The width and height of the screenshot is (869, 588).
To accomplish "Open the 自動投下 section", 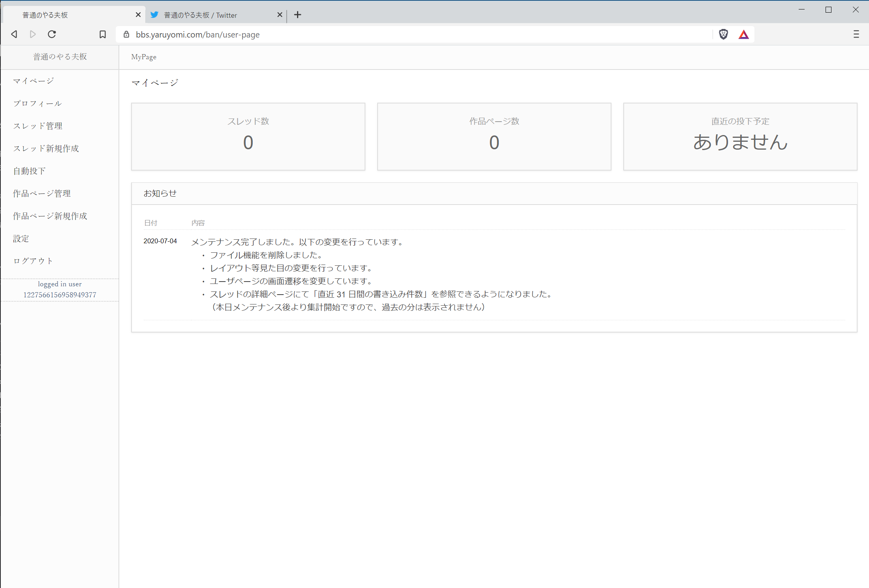I will tap(29, 171).
